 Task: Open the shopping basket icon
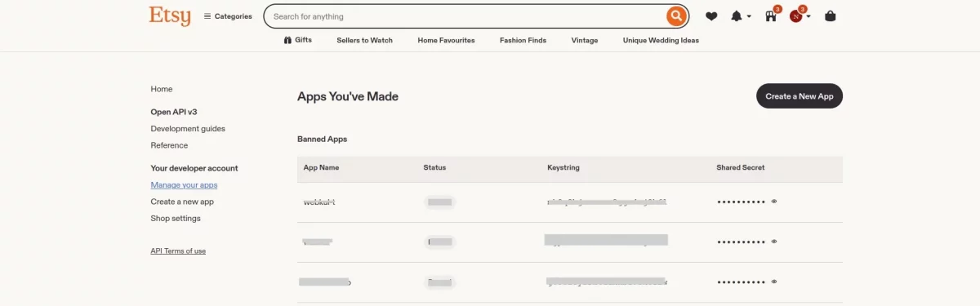[831, 16]
